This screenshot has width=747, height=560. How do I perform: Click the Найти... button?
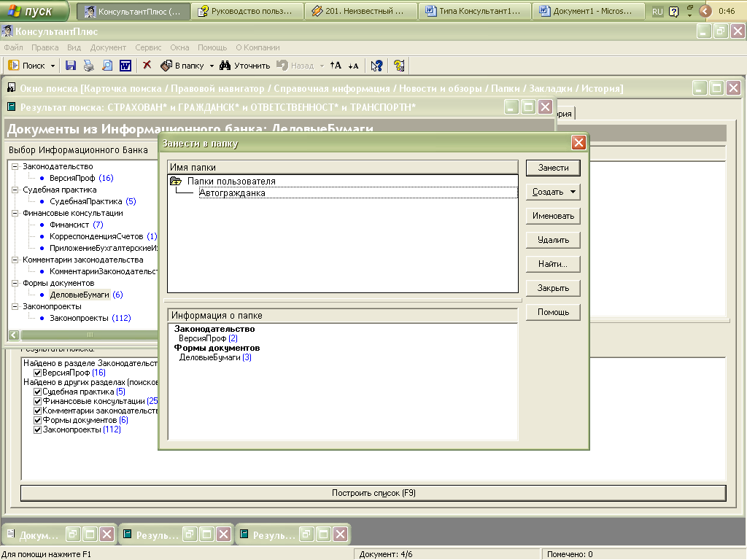click(x=553, y=264)
